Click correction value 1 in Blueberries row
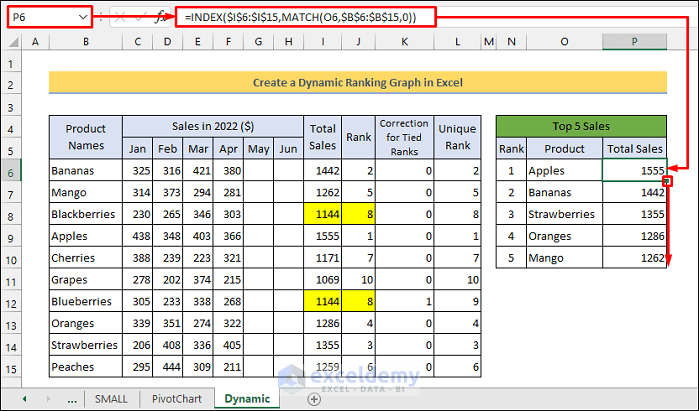The height and width of the screenshot is (411, 699). [404, 301]
